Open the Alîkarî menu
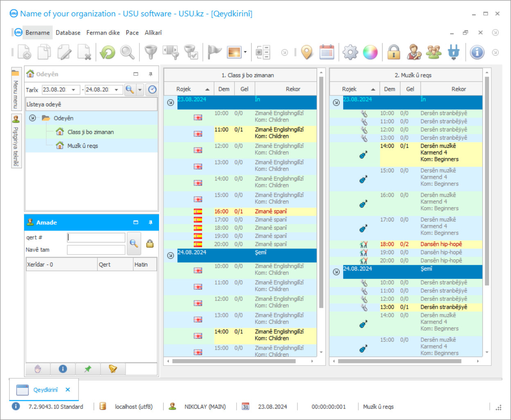 coord(153,33)
